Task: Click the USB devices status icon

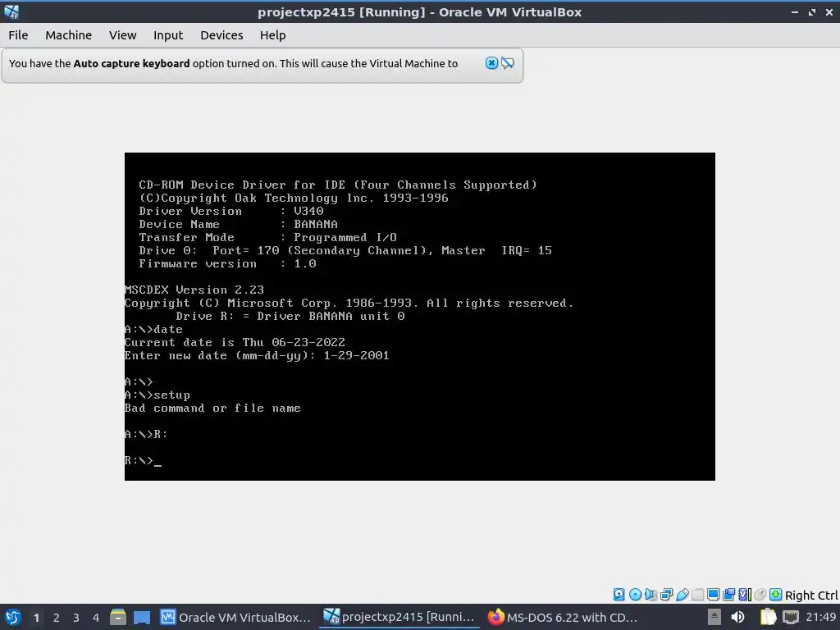Action: pyautogui.click(x=682, y=594)
